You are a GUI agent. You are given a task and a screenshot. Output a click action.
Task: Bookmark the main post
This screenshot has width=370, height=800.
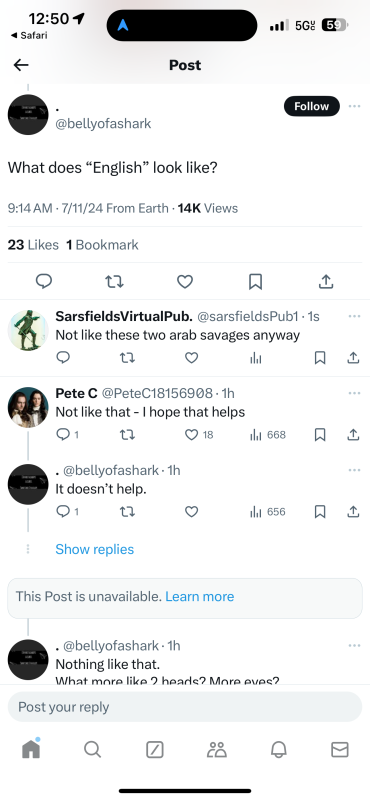tap(255, 281)
